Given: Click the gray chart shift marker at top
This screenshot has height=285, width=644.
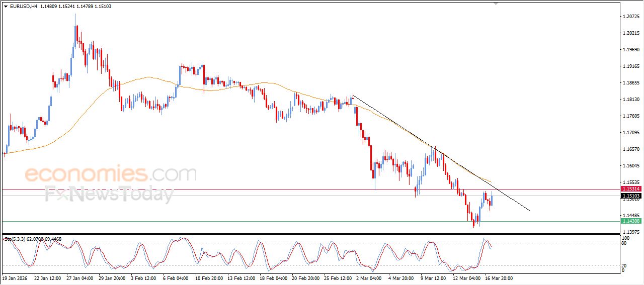Looking at the screenshot, I should click(x=496, y=4).
